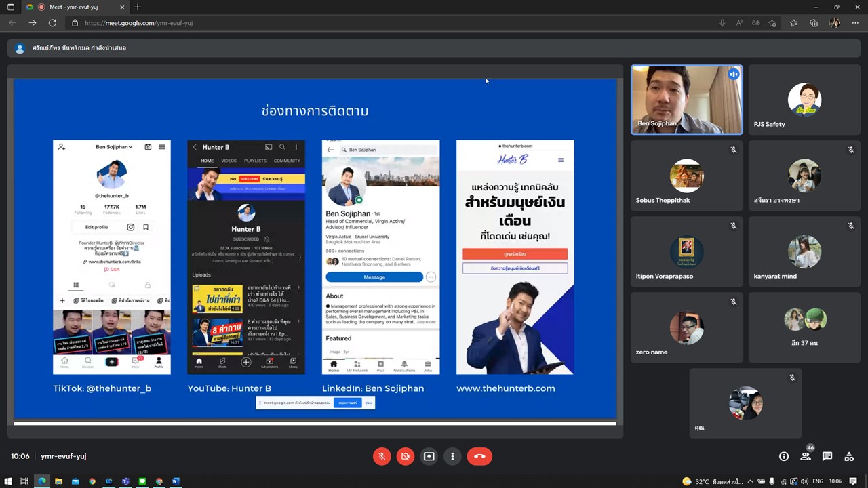Open File Explorer from taskbar
Viewport: 868px width, 488px height.
(58, 481)
